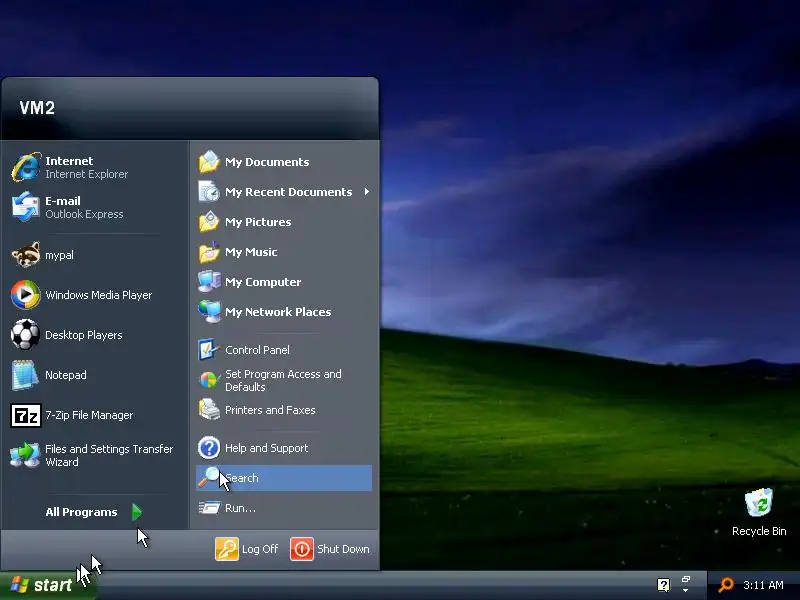800x600 pixels.
Task: Click the 3:11 AM clock in tray
Action: 763,585
